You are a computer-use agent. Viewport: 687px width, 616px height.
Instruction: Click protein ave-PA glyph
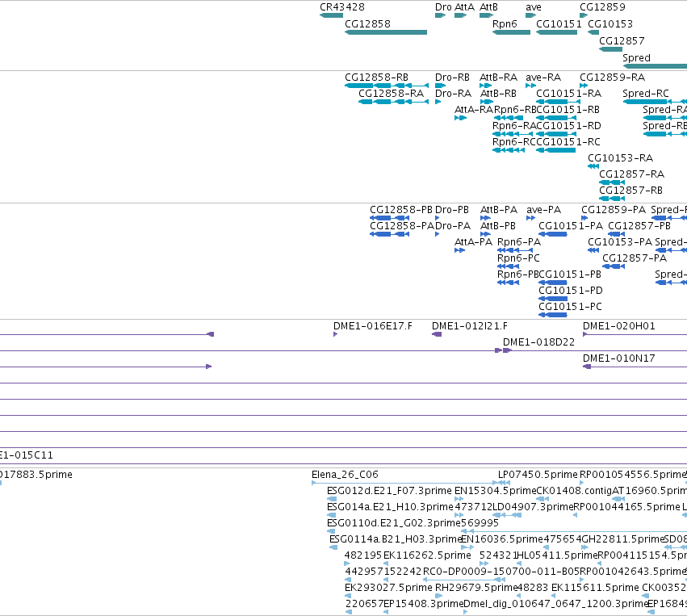pyautogui.click(x=530, y=218)
